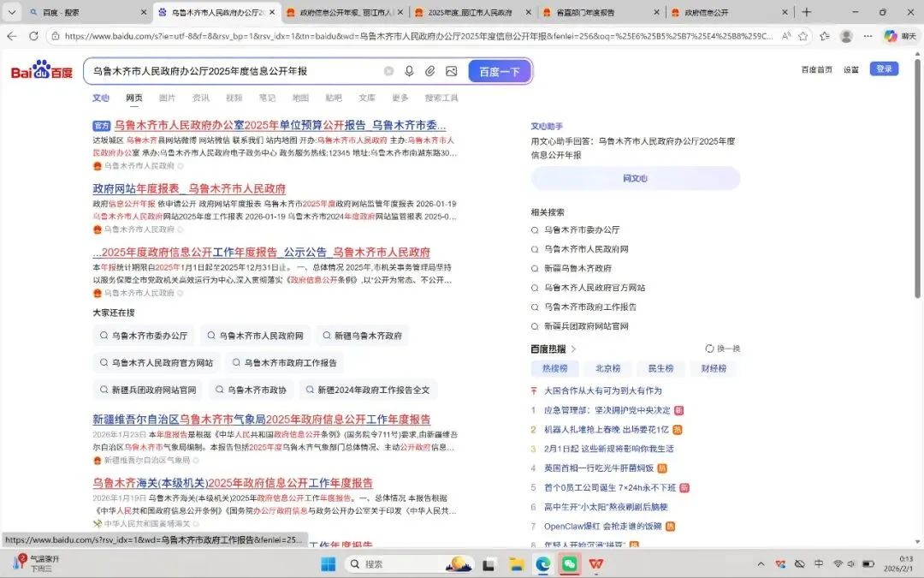The image size is (924, 578).
Task: Click suggestion chip 乌鲁木齐市政协
Action: (251, 390)
